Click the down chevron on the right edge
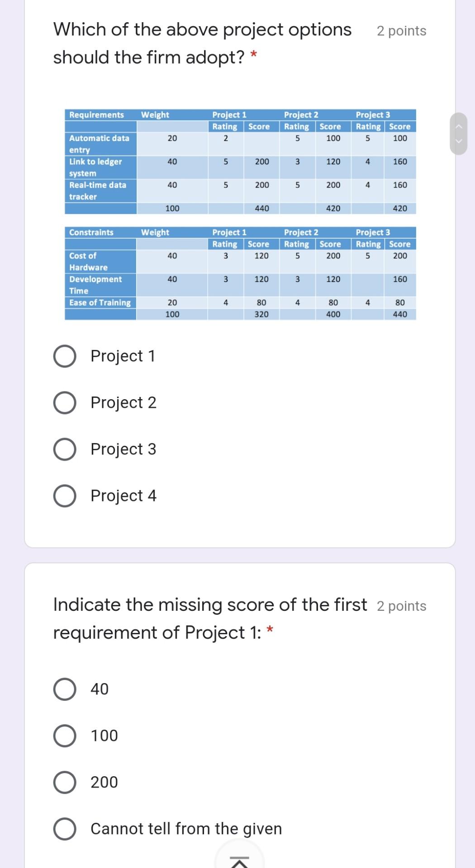 tap(459, 141)
